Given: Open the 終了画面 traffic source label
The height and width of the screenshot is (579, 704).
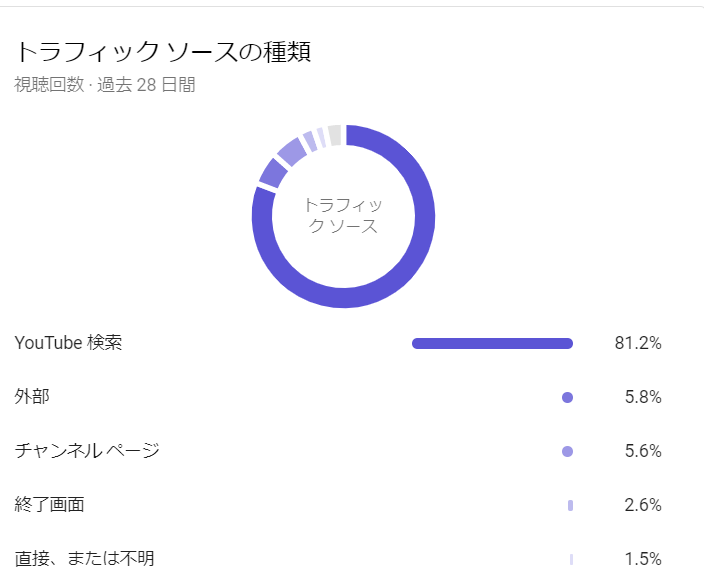Looking at the screenshot, I should [x=49, y=504].
